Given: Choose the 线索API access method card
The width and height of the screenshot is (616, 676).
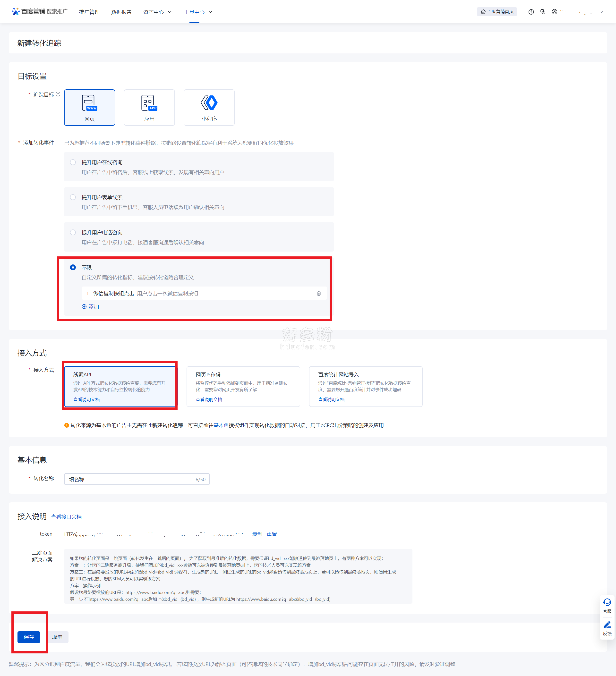Looking at the screenshot, I should click(x=120, y=386).
